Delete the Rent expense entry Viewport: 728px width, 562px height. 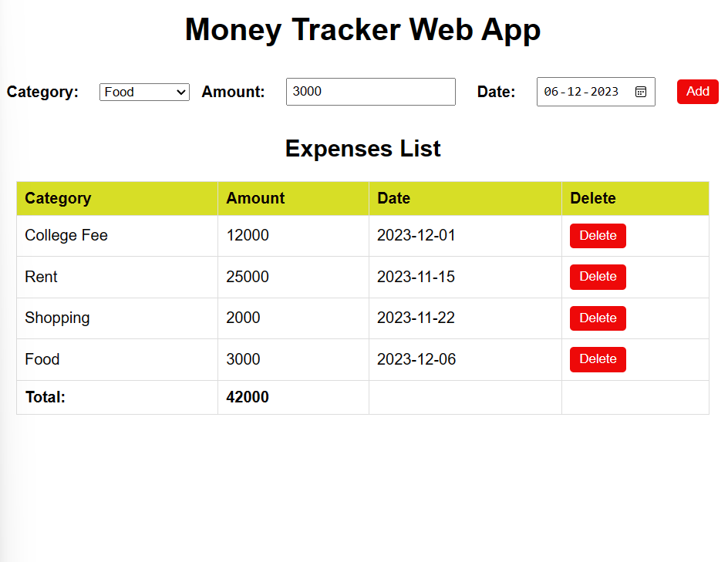pyautogui.click(x=598, y=277)
